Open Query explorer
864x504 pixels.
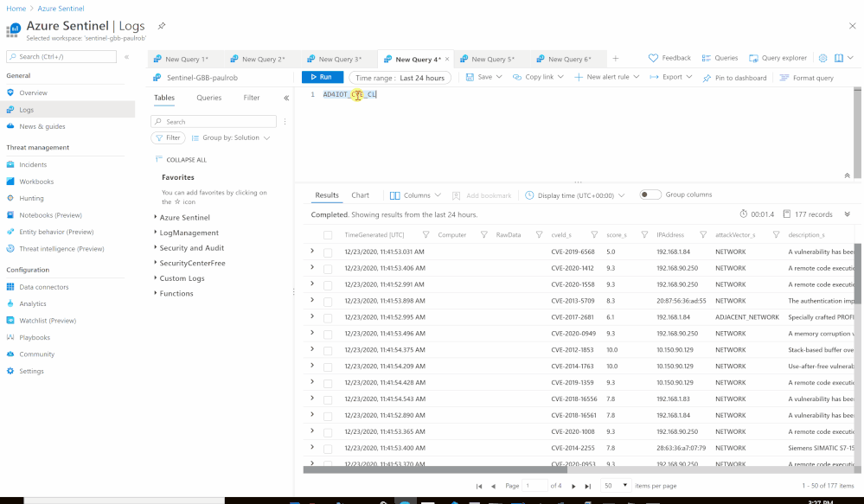tap(778, 58)
